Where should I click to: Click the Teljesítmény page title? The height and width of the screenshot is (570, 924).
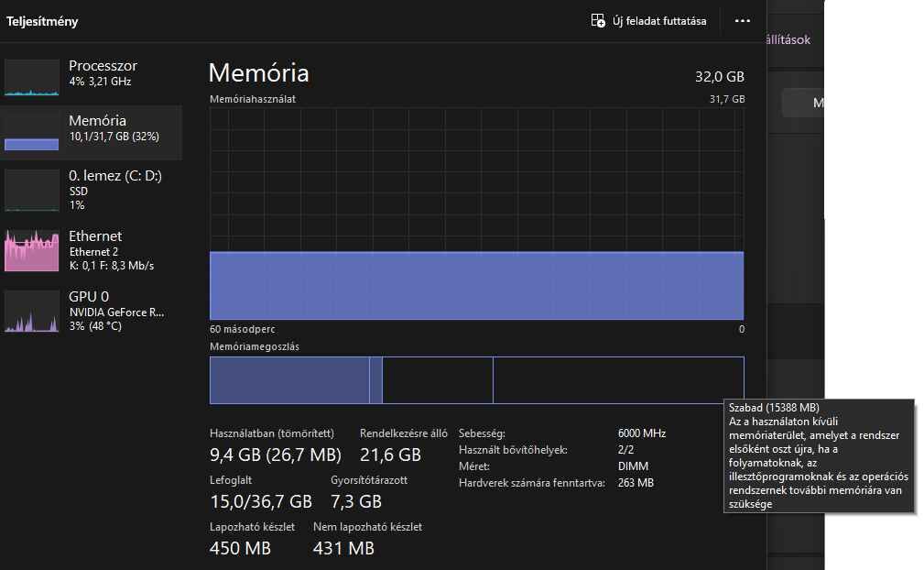[x=42, y=21]
